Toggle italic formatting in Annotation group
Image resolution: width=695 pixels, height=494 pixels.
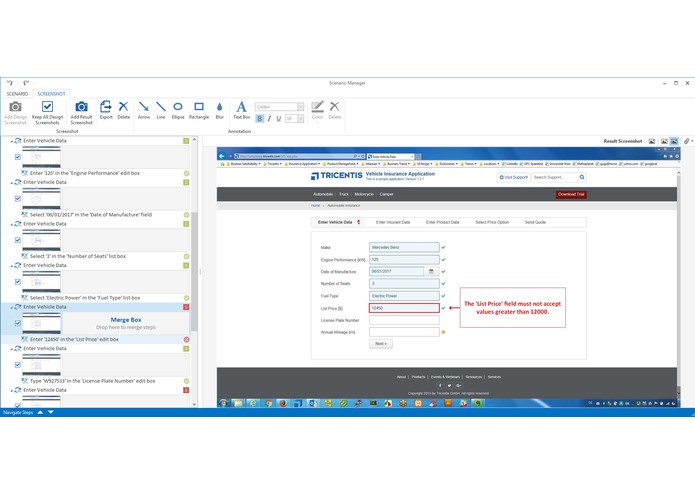[x=269, y=118]
